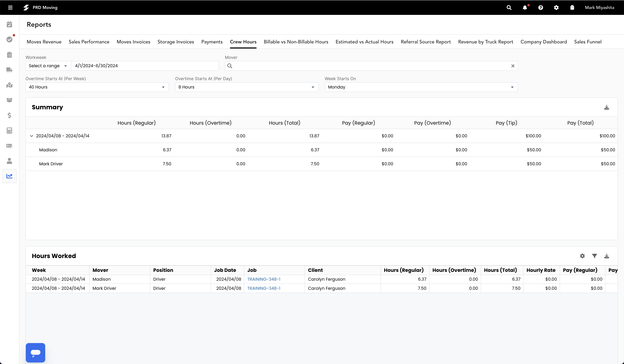
Task: Click the lock/security icon top right
Action: pyautogui.click(x=572, y=7)
